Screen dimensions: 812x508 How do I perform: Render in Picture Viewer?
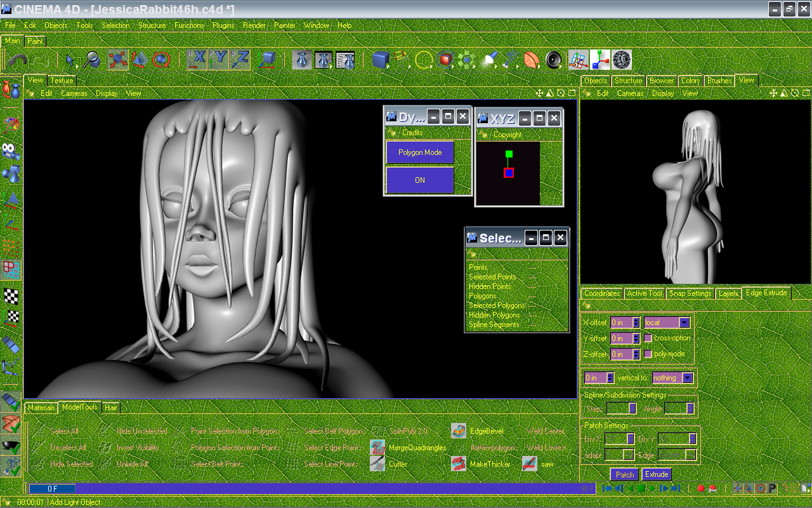[324, 60]
